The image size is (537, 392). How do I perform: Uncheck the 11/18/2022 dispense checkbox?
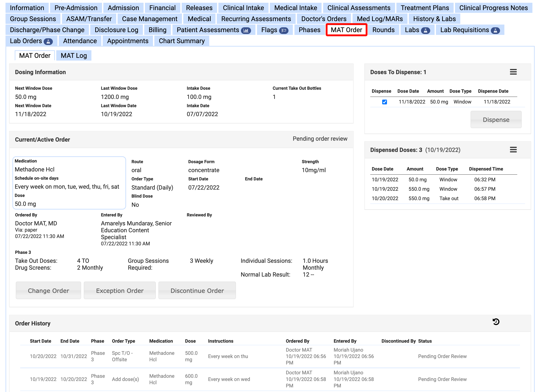pyautogui.click(x=384, y=102)
